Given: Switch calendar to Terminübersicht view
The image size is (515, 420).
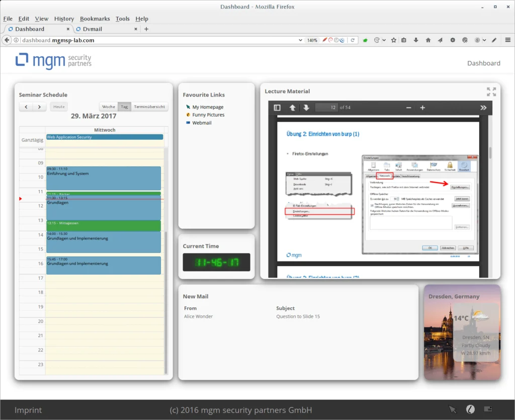Looking at the screenshot, I should coord(149,107).
